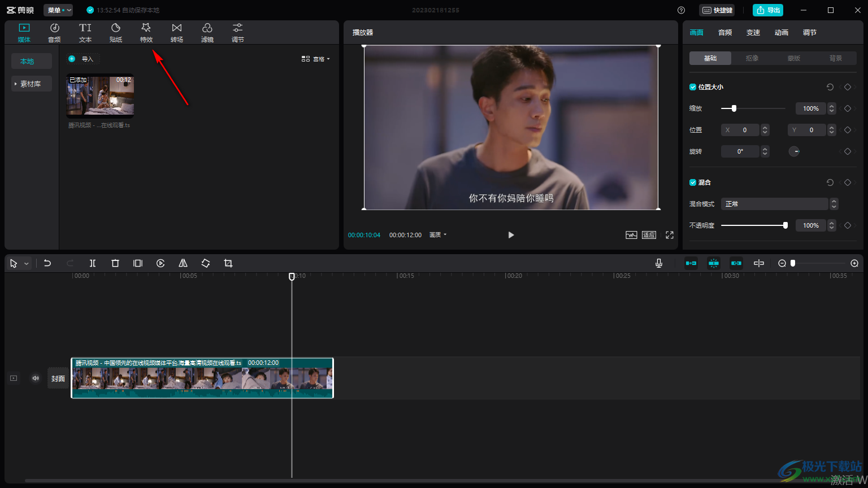Switch to the 变速 speed tab
This screenshot has height=488, width=868.
753,33
